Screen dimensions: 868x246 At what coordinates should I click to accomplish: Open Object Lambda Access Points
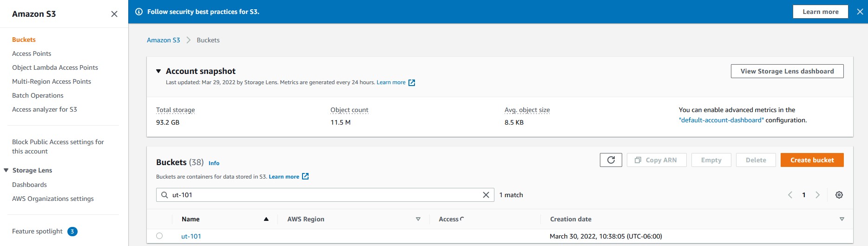coord(55,67)
